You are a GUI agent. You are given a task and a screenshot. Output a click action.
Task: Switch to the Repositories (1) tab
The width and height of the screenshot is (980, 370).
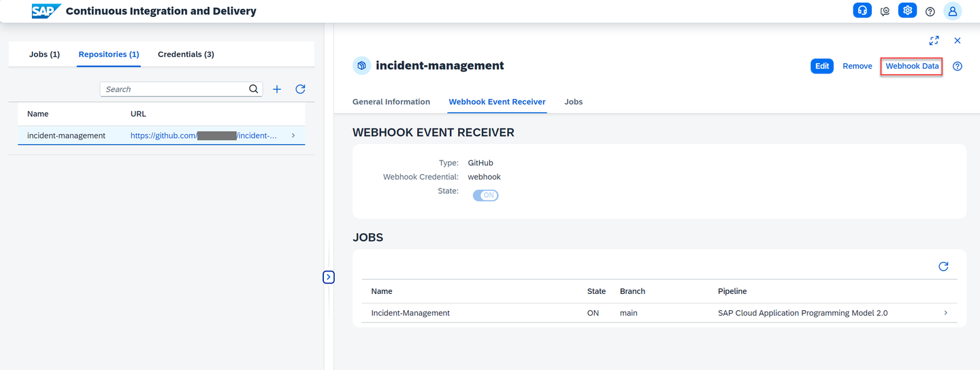[109, 54]
